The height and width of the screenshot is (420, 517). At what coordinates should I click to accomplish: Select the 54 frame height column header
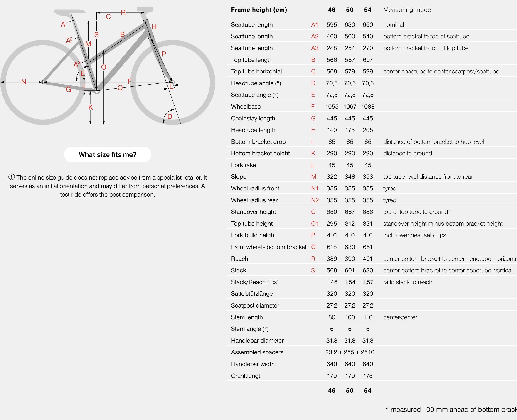click(368, 10)
